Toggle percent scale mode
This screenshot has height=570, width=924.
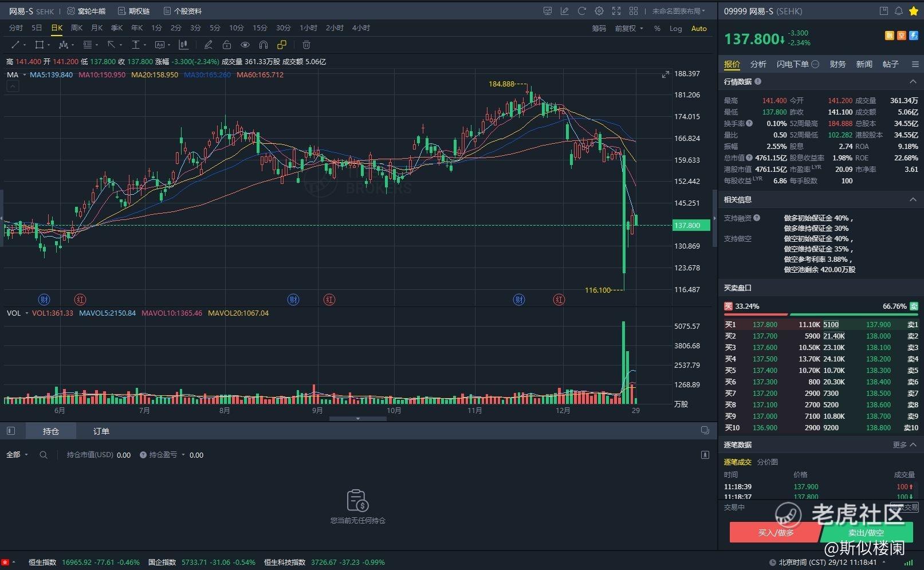point(657,29)
